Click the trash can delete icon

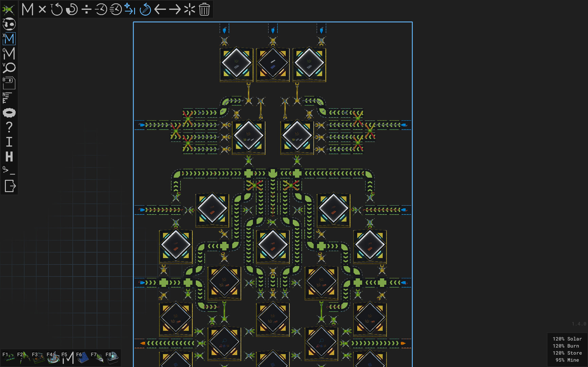pyautogui.click(x=204, y=10)
